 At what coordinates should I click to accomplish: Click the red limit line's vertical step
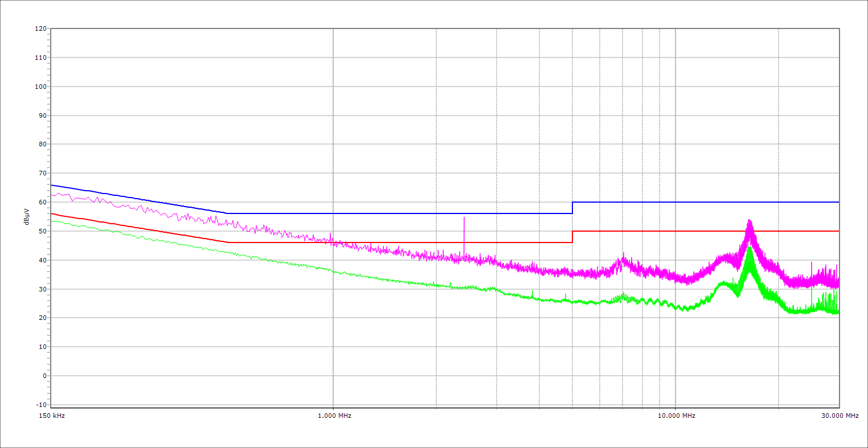coord(572,237)
